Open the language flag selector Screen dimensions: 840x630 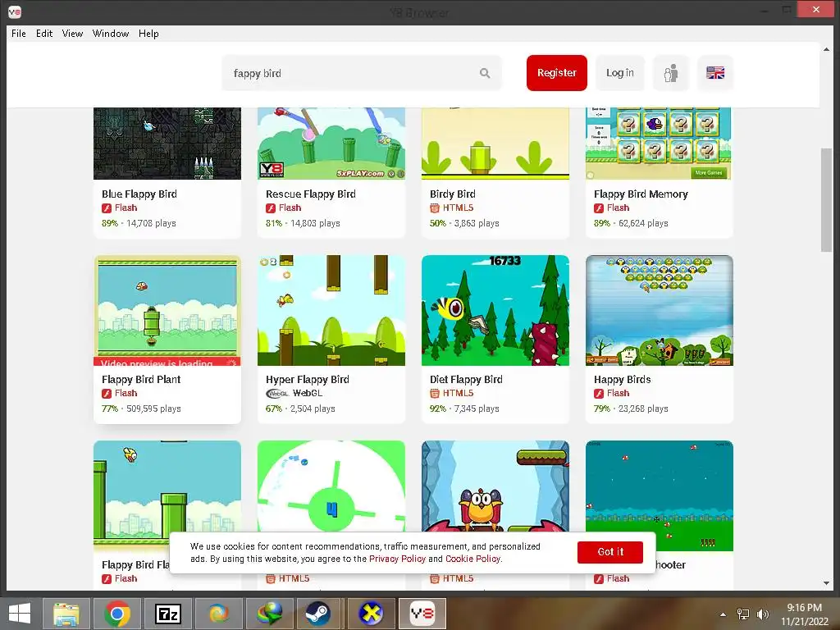tap(715, 73)
